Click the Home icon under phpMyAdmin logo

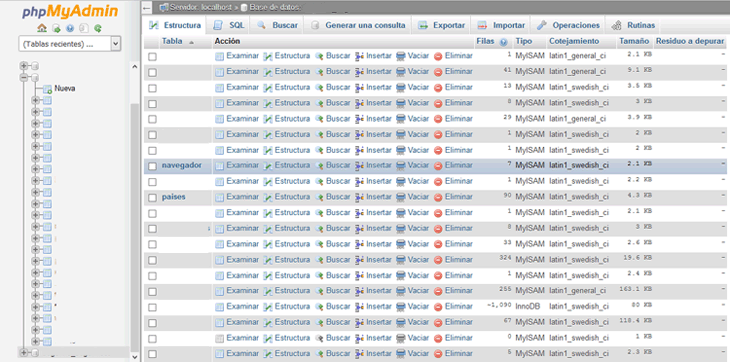pos(42,28)
